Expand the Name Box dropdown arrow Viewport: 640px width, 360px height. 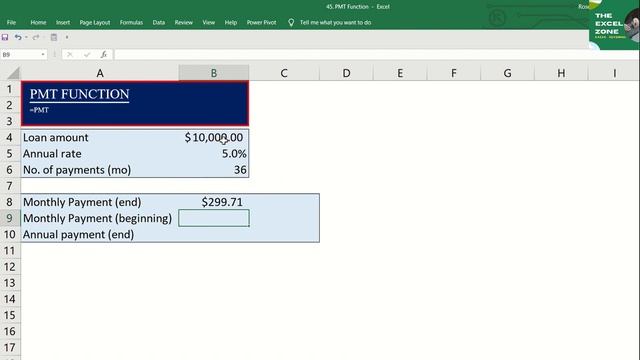pyautogui.click(x=43, y=54)
